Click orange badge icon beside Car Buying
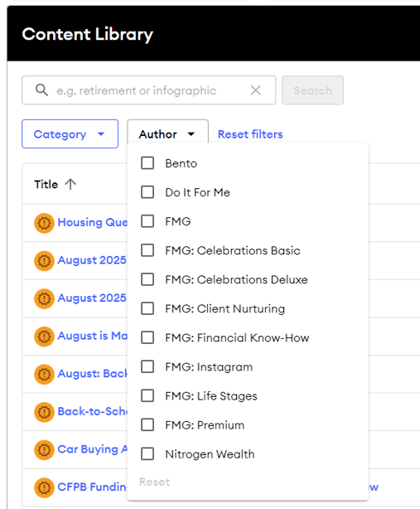The image size is (420, 509). 44,449
